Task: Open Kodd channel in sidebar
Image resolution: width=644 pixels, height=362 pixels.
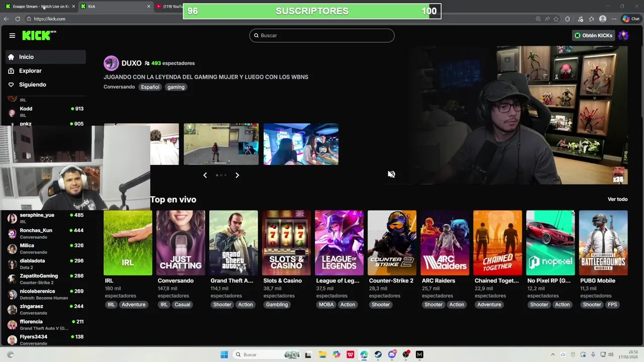Action: (46, 111)
